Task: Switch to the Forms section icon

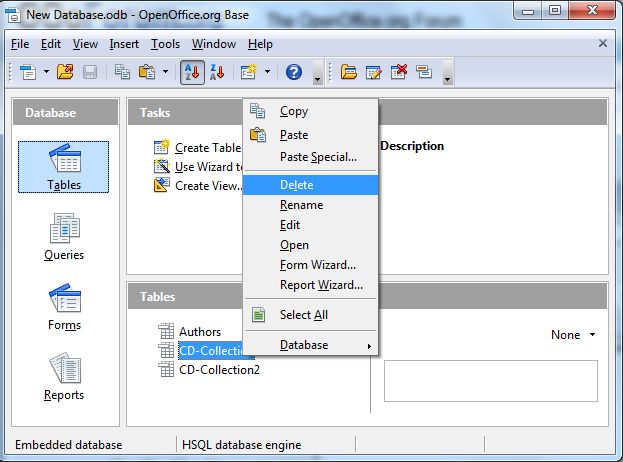Action: [x=64, y=307]
